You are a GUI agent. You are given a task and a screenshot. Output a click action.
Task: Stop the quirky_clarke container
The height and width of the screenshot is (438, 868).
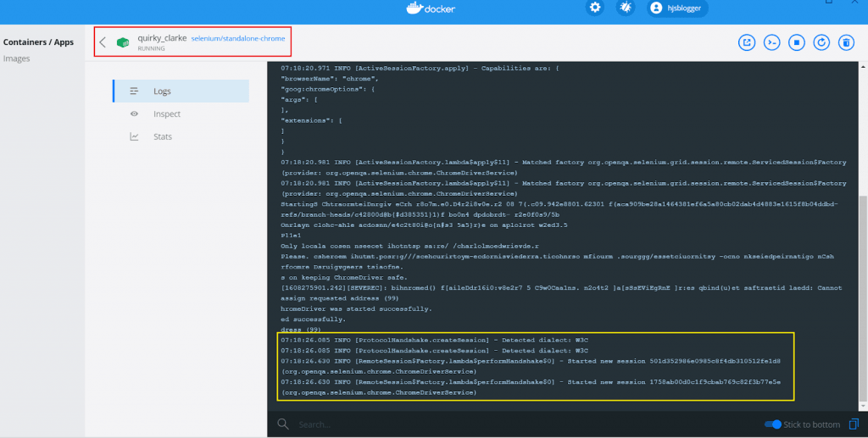[797, 42]
